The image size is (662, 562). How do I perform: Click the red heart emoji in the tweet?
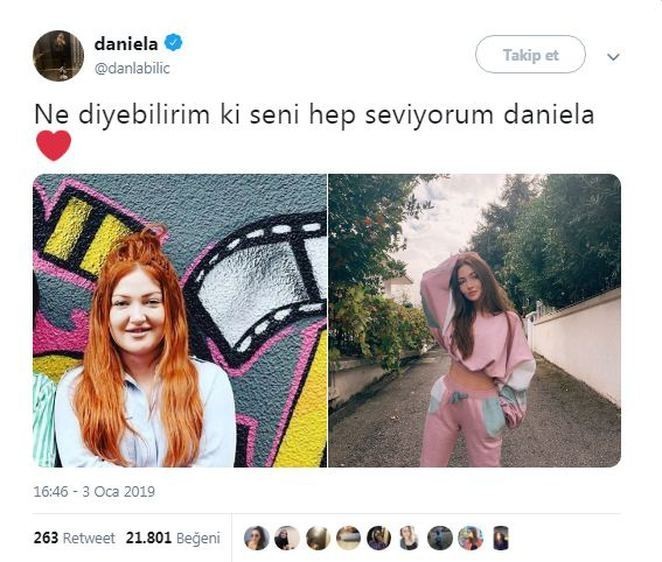(54, 145)
